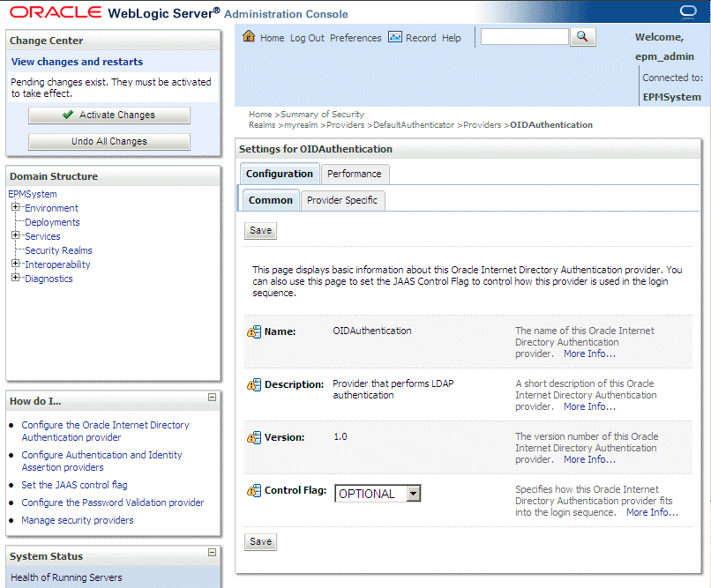Click the warning icon beside Name

coord(254,332)
